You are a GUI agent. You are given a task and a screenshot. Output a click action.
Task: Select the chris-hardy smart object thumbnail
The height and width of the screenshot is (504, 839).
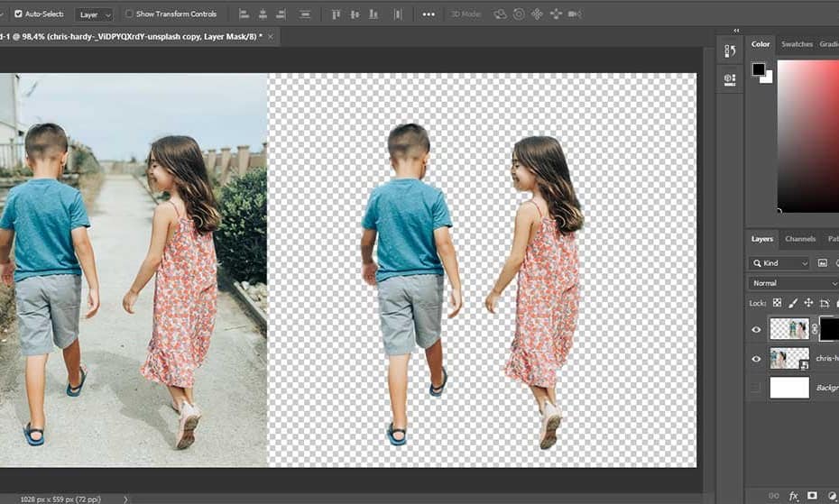coord(789,359)
